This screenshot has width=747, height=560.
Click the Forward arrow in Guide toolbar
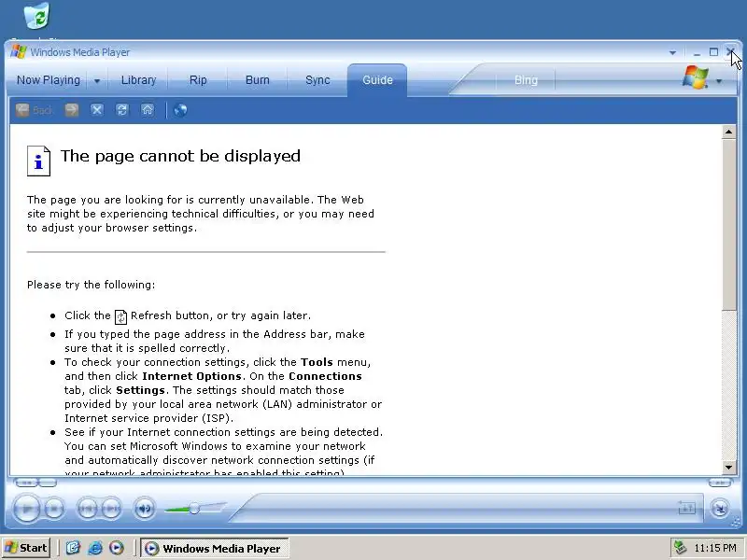click(x=72, y=110)
